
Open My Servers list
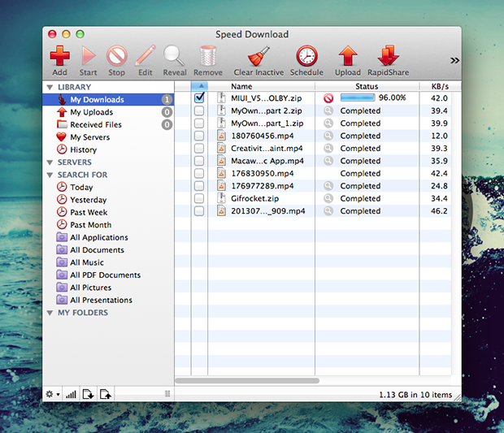tap(108, 137)
